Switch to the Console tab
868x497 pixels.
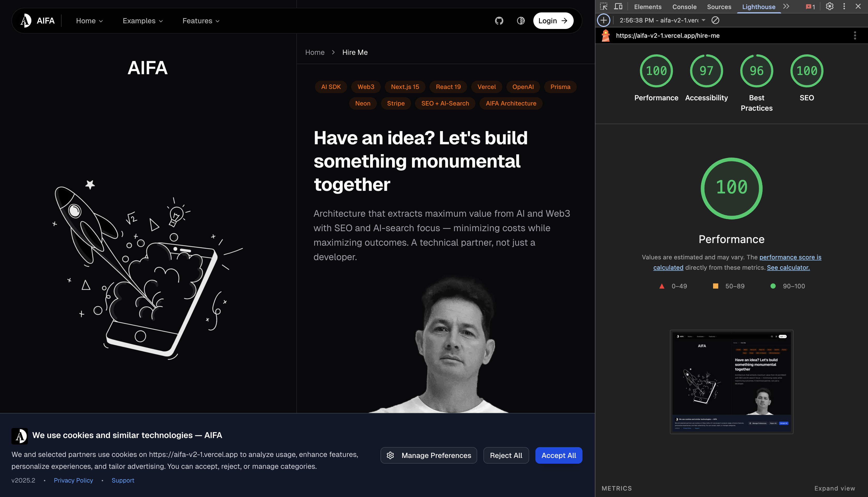684,7
